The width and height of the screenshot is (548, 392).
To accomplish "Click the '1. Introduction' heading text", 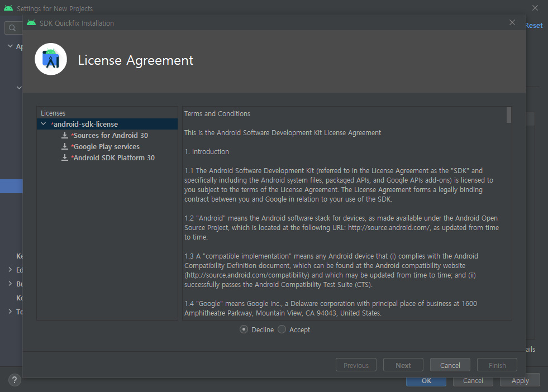I will (x=207, y=152).
